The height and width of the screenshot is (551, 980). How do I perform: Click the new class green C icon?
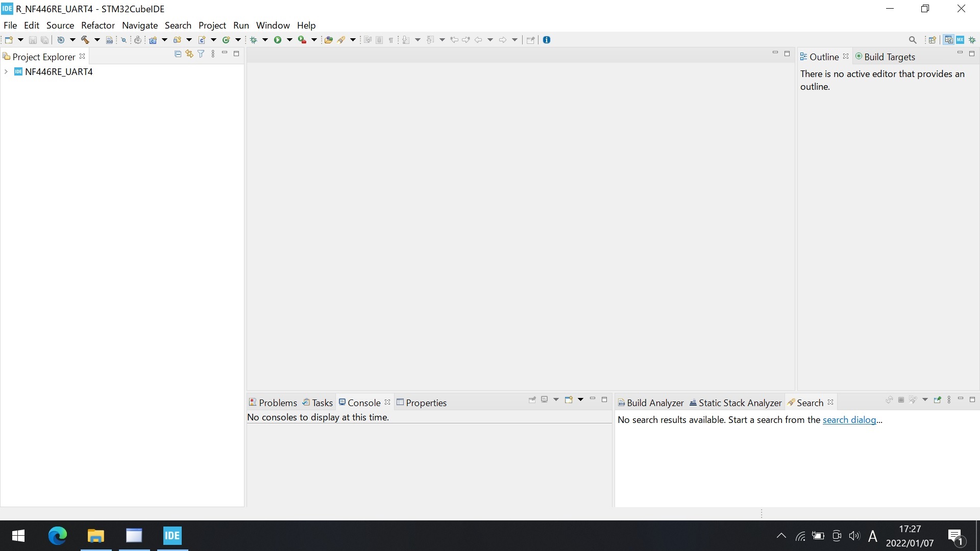[226, 40]
